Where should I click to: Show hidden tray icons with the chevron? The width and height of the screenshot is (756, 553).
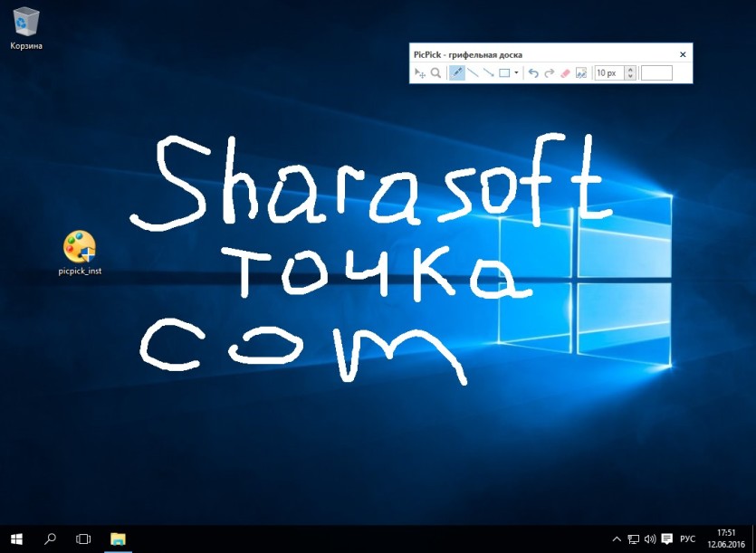tap(617, 539)
